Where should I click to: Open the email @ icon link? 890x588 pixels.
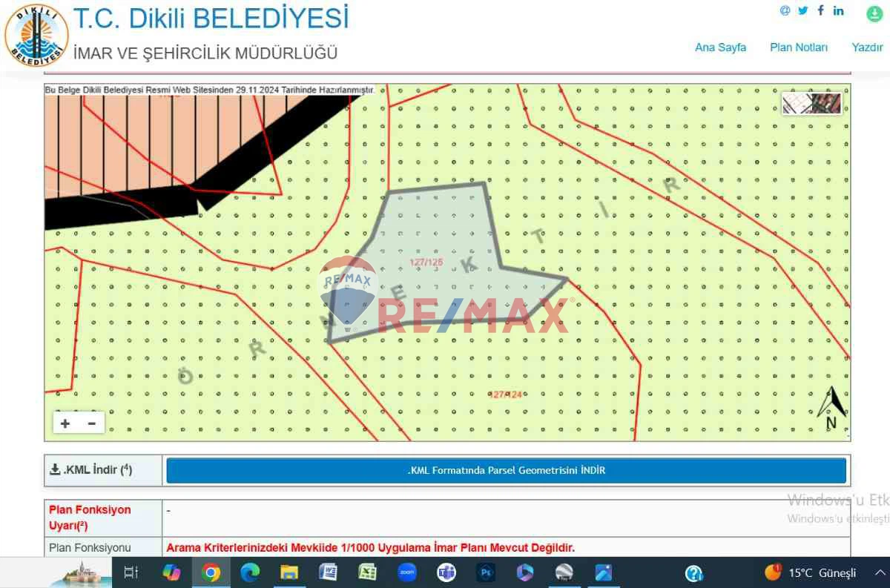pyautogui.click(x=785, y=10)
